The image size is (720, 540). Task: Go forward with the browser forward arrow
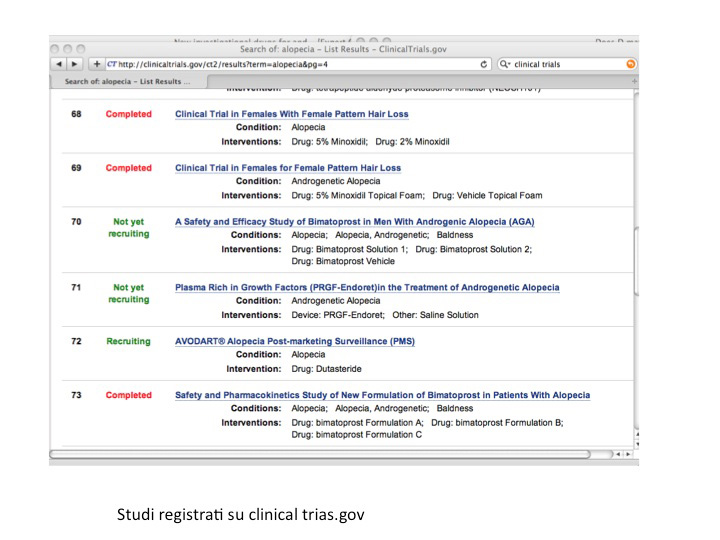[74, 64]
